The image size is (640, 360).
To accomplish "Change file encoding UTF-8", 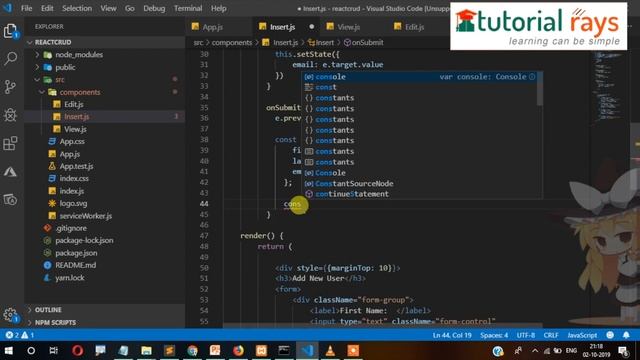I will click(526, 335).
